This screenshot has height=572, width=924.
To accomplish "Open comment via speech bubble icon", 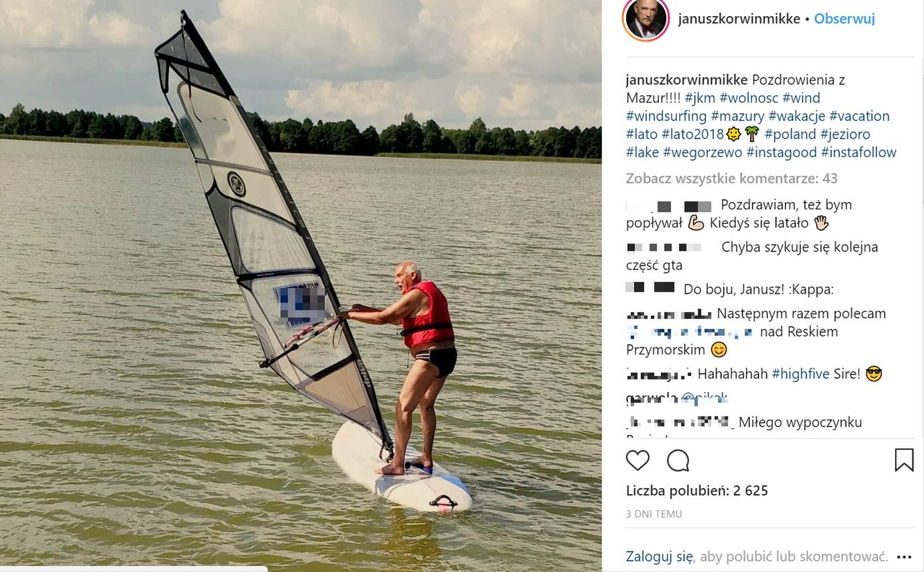I will click(678, 461).
